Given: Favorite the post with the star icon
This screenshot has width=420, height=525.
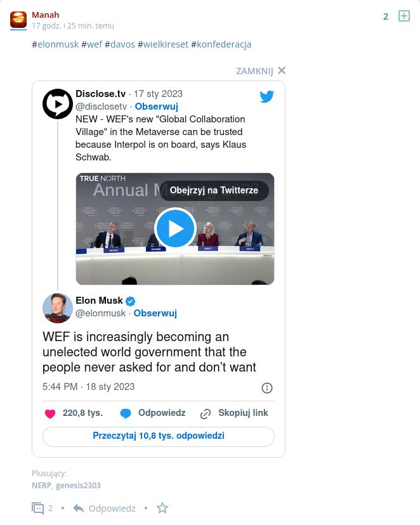Looking at the screenshot, I should [162, 508].
